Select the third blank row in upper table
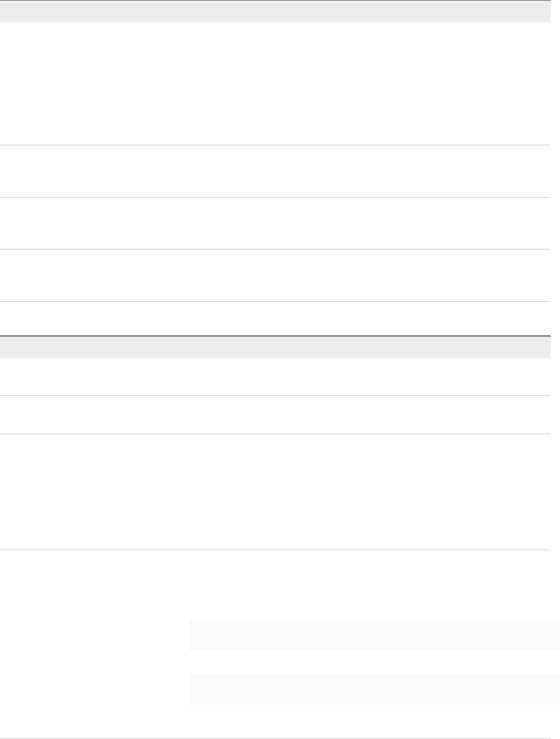This screenshot has width=560, height=739. click(x=275, y=223)
